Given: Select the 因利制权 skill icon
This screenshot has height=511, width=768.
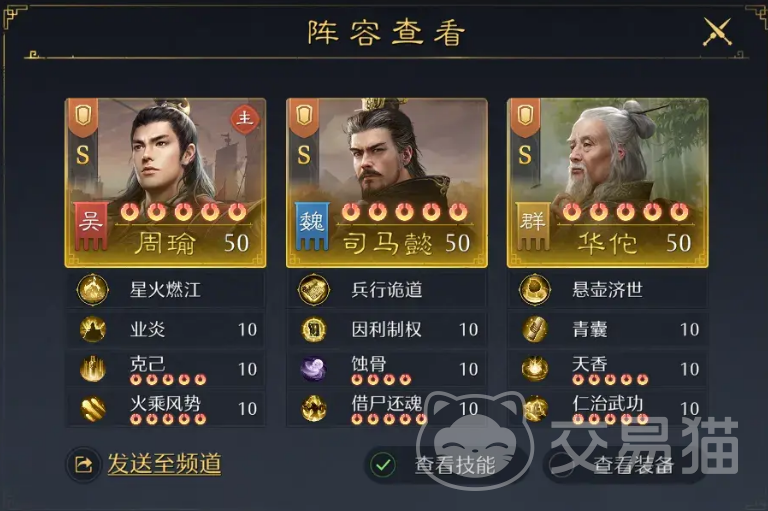Looking at the screenshot, I should [313, 329].
